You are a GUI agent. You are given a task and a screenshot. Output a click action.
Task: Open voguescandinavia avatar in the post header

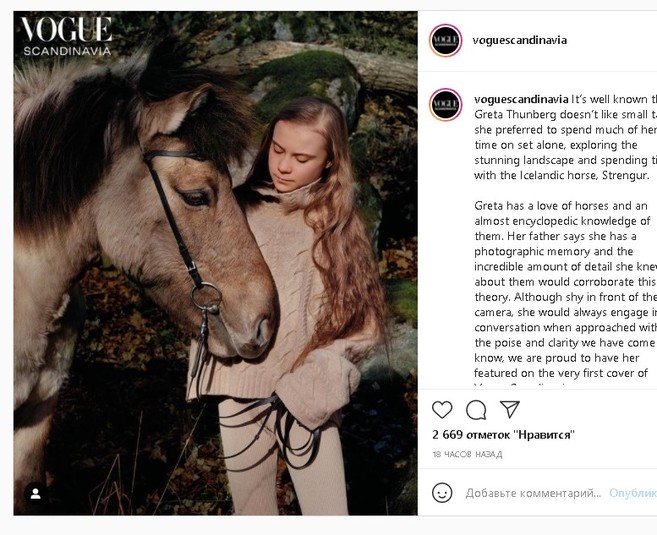[x=445, y=41]
